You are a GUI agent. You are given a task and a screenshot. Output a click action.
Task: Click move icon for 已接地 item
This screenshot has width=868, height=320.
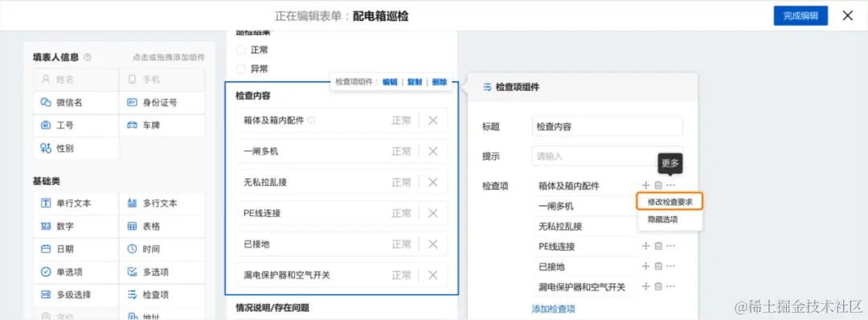coord(645,266)
